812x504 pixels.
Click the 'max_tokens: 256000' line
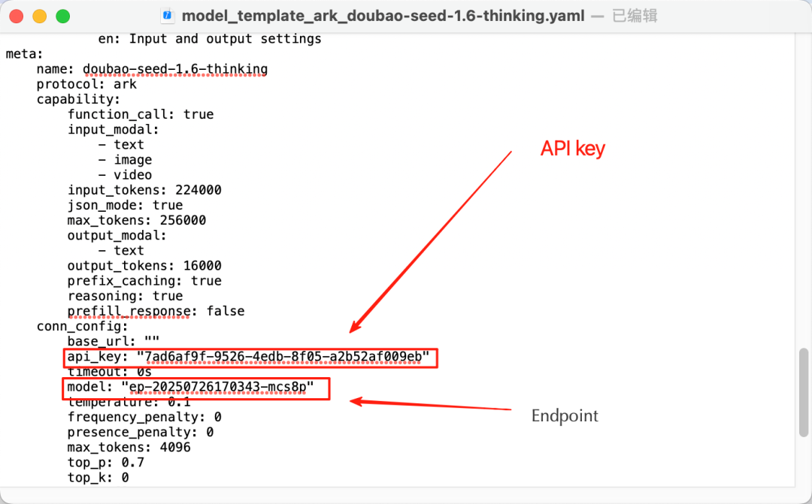tap(137, 220)
